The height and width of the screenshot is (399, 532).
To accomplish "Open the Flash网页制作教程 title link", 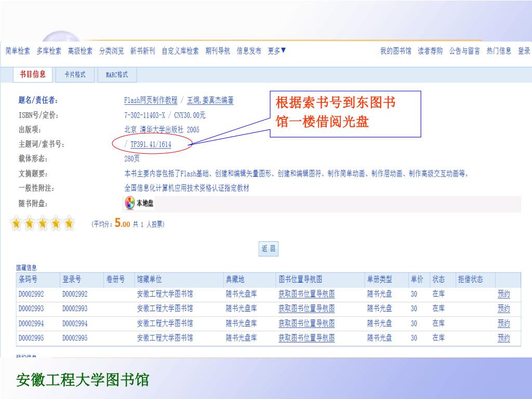I will click(x=151, y=100).
